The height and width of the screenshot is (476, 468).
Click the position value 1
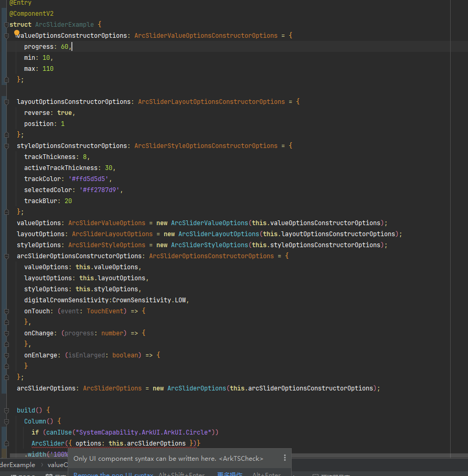tap(63, 124)
